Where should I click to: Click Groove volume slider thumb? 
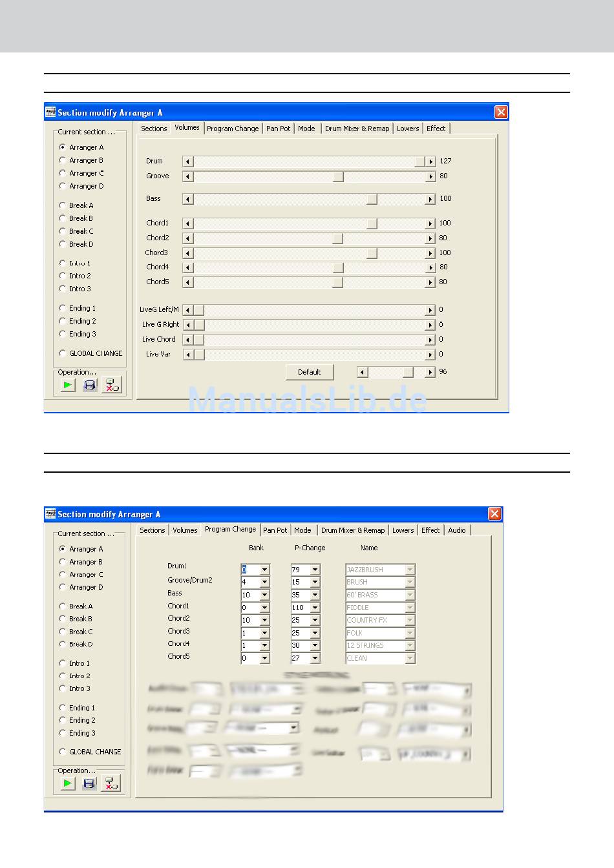coord(338,176)
